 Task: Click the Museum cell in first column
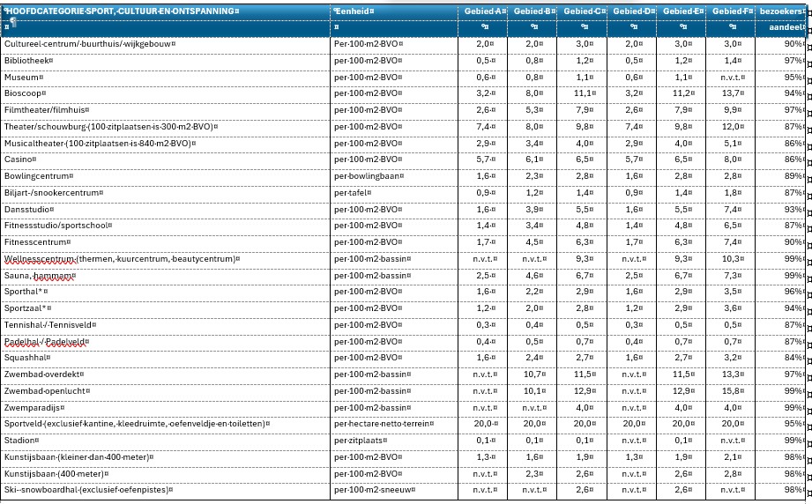[25, 77]
